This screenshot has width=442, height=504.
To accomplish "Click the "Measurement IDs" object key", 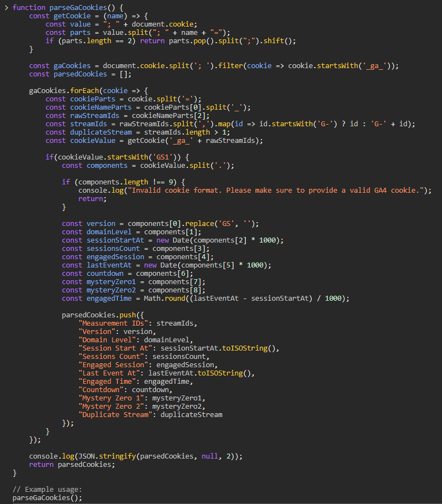I will click(x=113, y=323).
